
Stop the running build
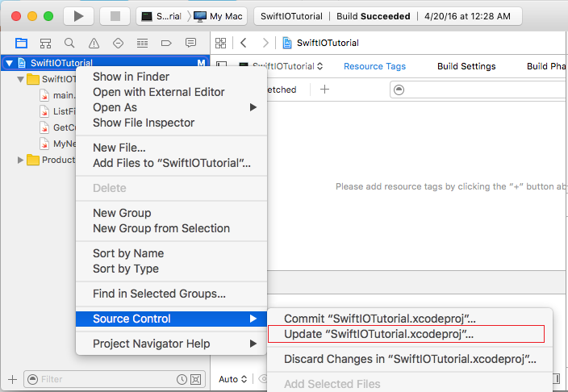click(x=115, y=16)
